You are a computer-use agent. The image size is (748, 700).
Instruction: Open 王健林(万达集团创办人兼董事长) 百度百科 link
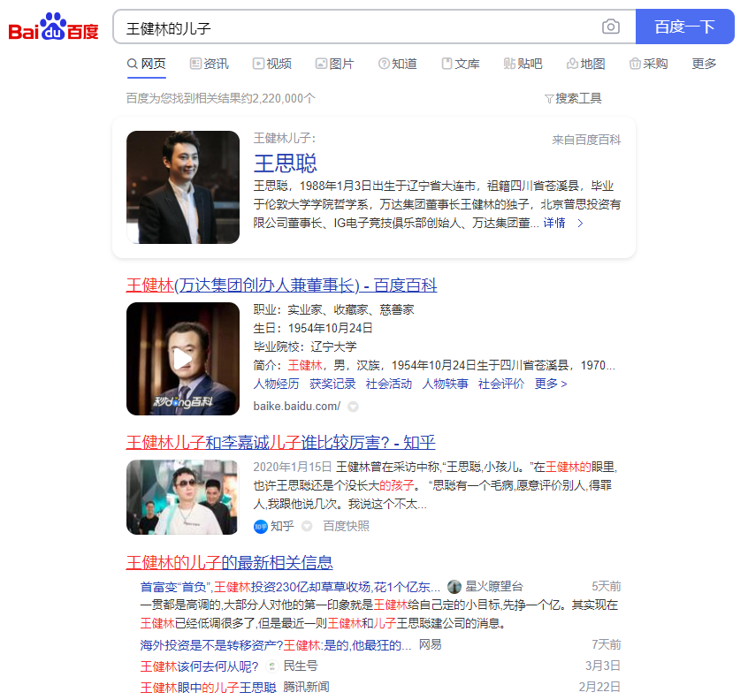(x=281, y=285)
